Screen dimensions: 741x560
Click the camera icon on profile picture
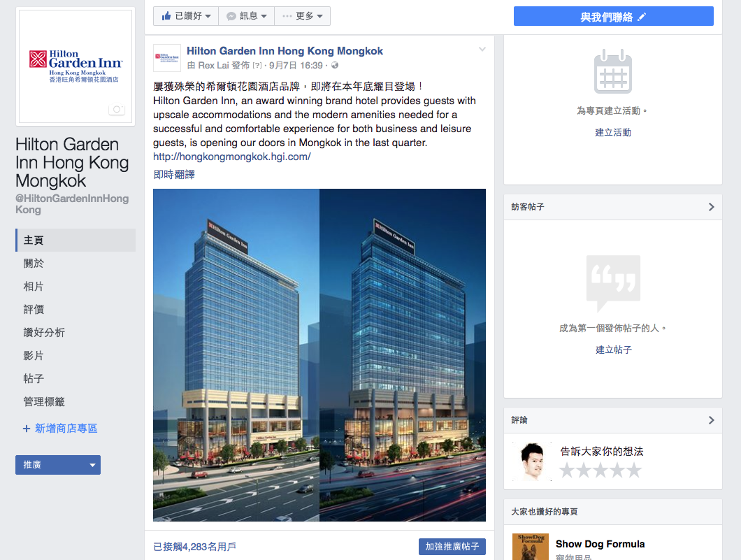[x=116, y=109]
